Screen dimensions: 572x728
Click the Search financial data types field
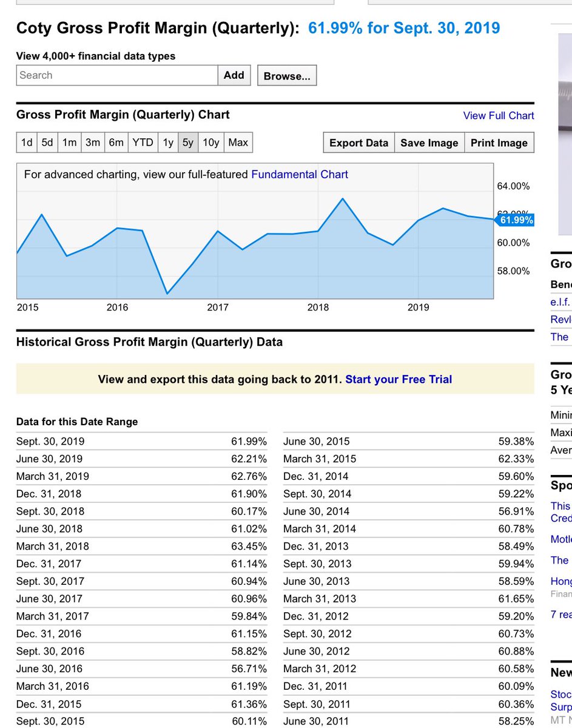(x=117, y=75)
